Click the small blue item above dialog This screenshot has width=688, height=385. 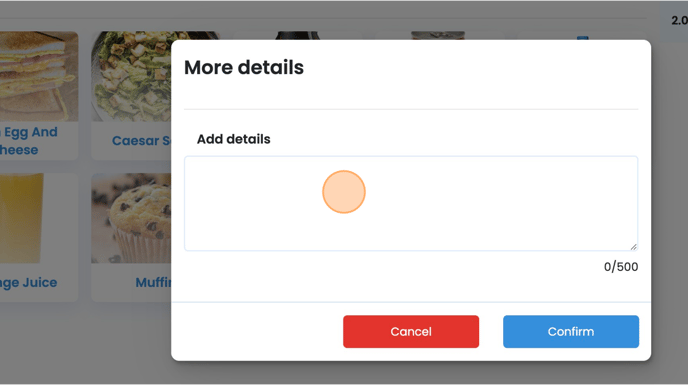click(582, 38)
